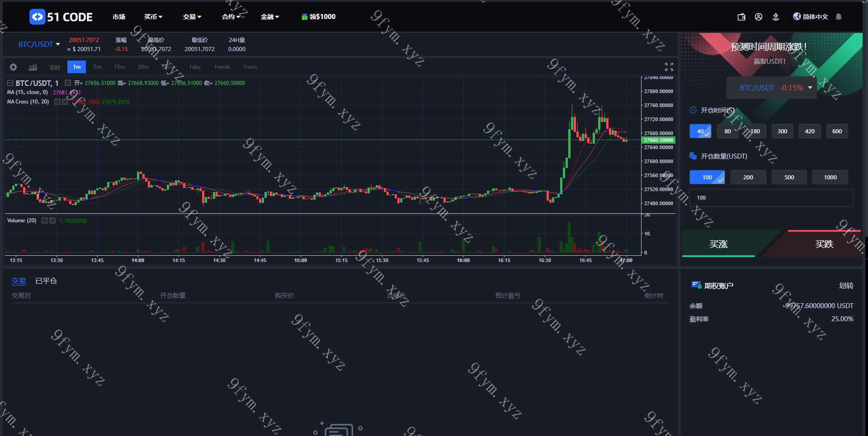
Task: Select the 1day timeframe
Action: pos(195,67)
